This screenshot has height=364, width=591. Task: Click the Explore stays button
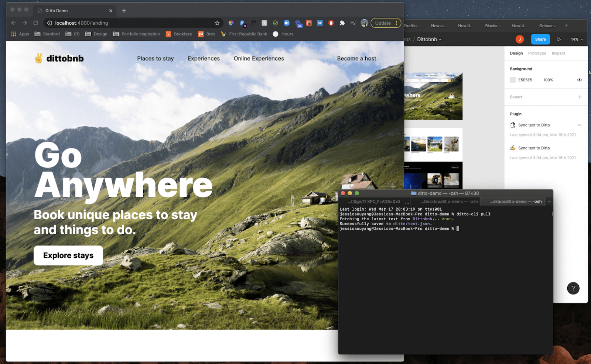68,255
